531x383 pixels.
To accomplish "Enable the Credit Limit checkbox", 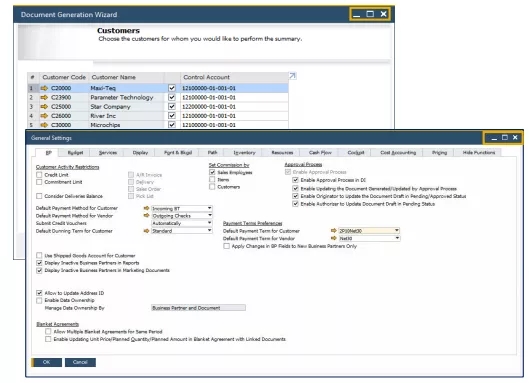I will point(39,175).
